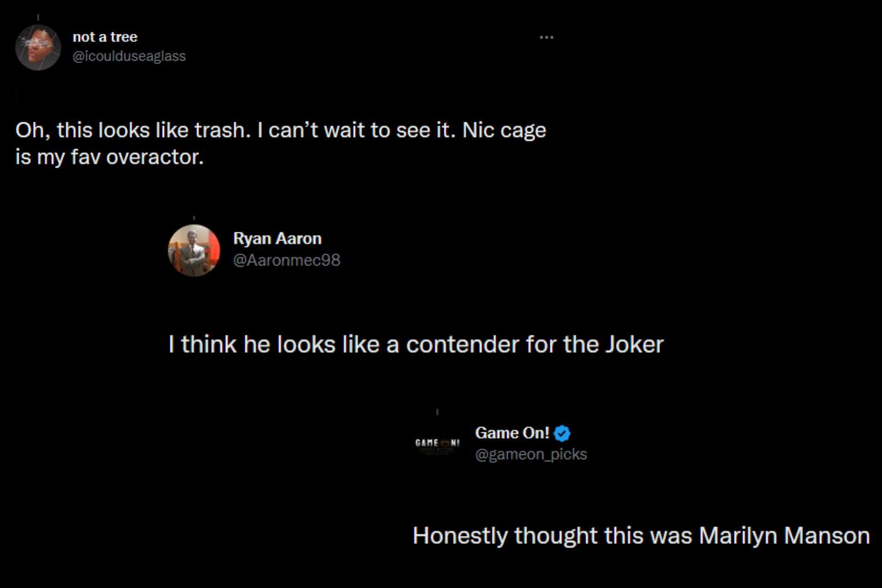Click the words 'Nic cage' in first tweet
The height and width of the screenshot is (588, 882).
tap(504, 130)
